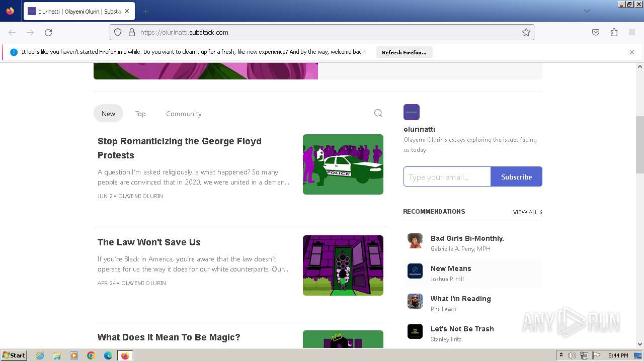Click the APR 24 post date
644x362 pixels.
[107, 283]
